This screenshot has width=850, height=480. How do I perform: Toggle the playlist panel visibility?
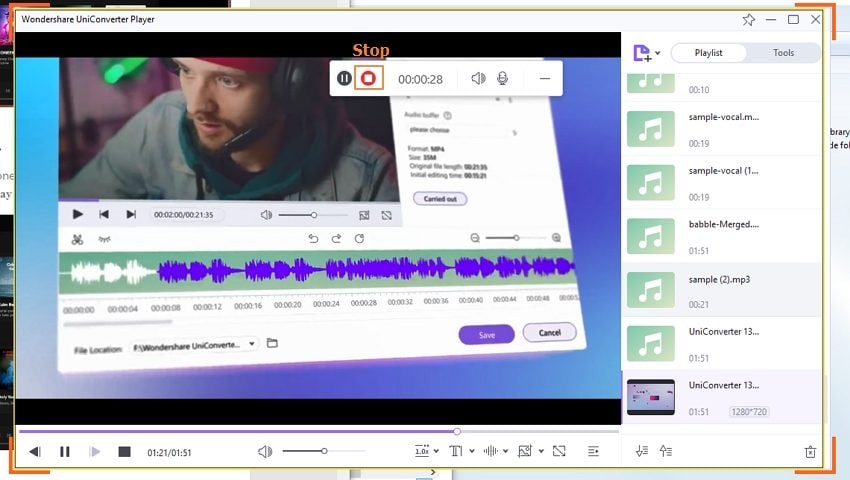(x=593, y=451)
